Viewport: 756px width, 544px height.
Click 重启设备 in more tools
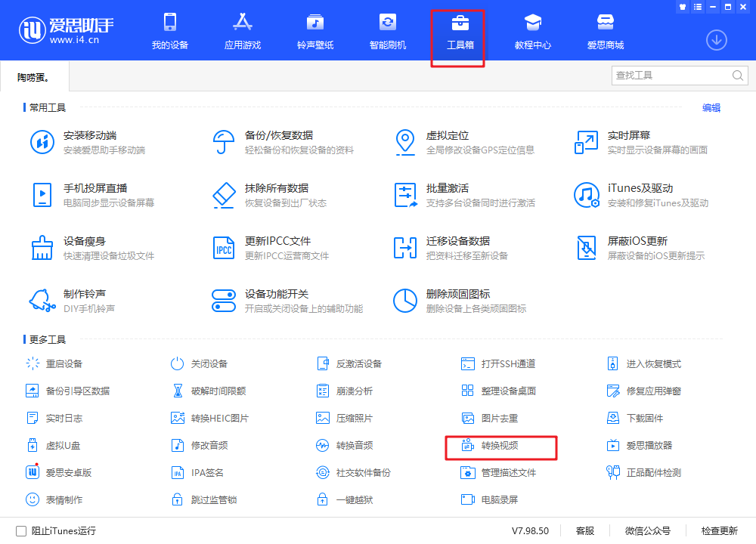click(x=54, y=363)
